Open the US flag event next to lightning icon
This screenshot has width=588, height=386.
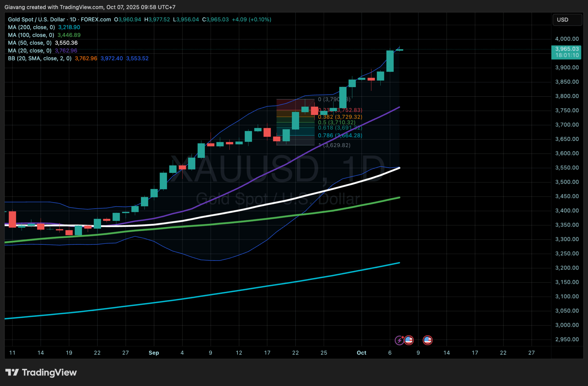coord(409,340)
